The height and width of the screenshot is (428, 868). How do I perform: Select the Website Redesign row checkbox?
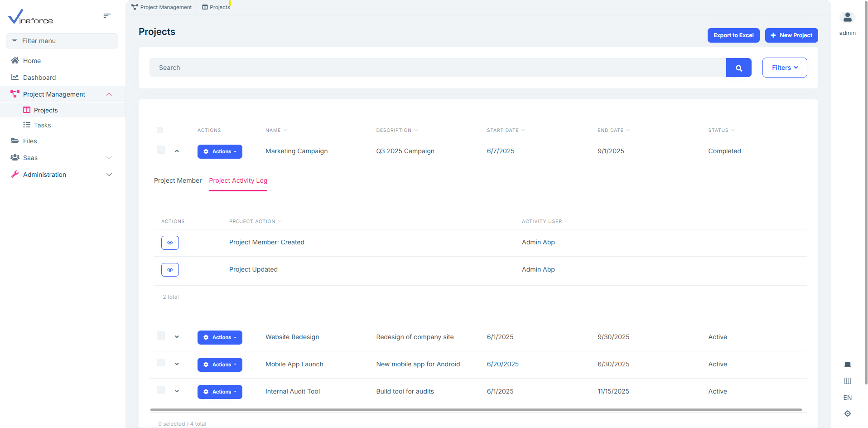tap(161, 336)
